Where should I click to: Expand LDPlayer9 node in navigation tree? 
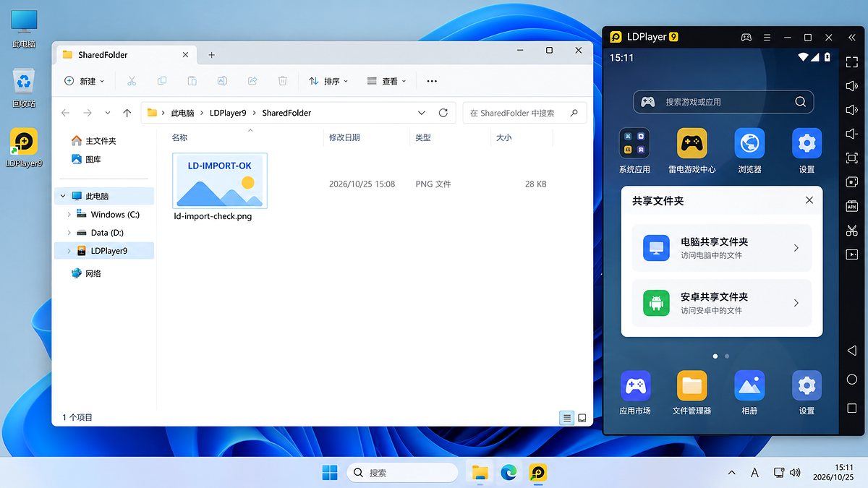click(69, 251)
